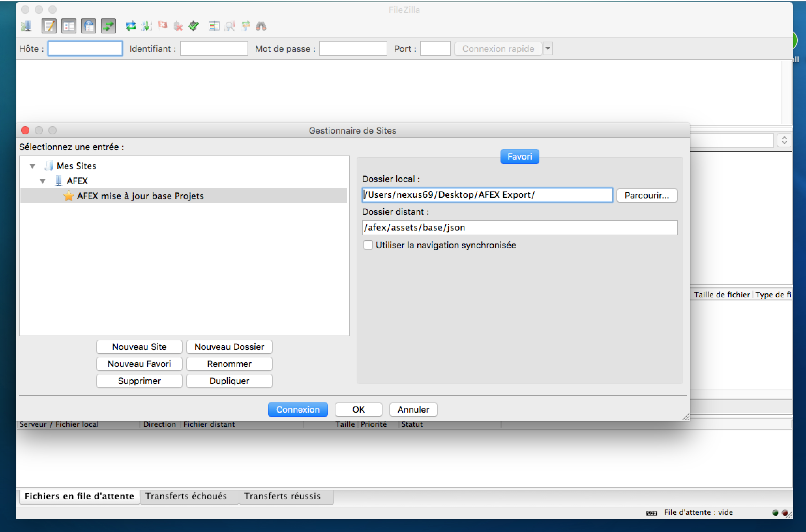Click the Nouveau Dossier button

point(229,347)
